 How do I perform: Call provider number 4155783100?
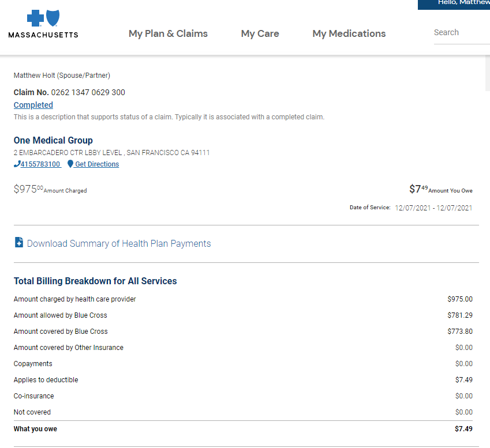pos(40,164)
